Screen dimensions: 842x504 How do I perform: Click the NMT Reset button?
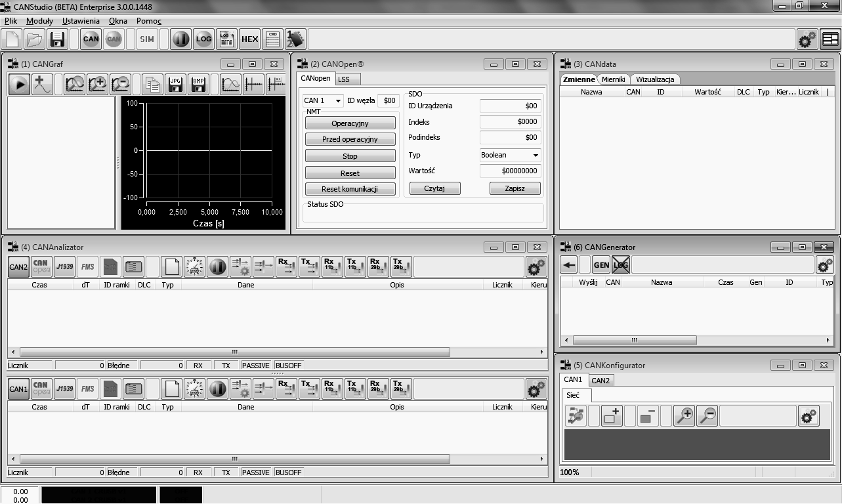pos(350,173)
